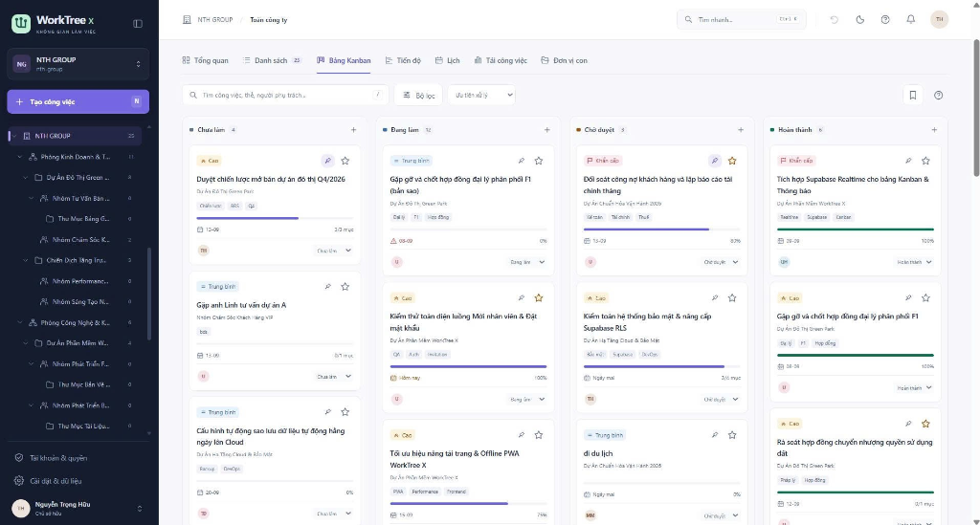The width and height of the screenshot is (980, 525).
Task: Star the Gặp anh Linh tư vấn card
Action: (x=345, y=287)
